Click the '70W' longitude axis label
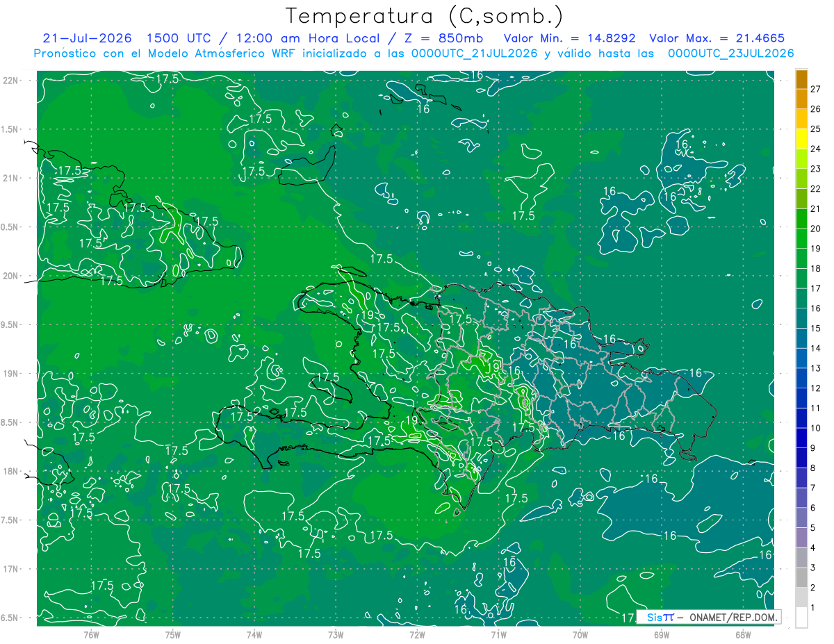 [x=580, y=634]
